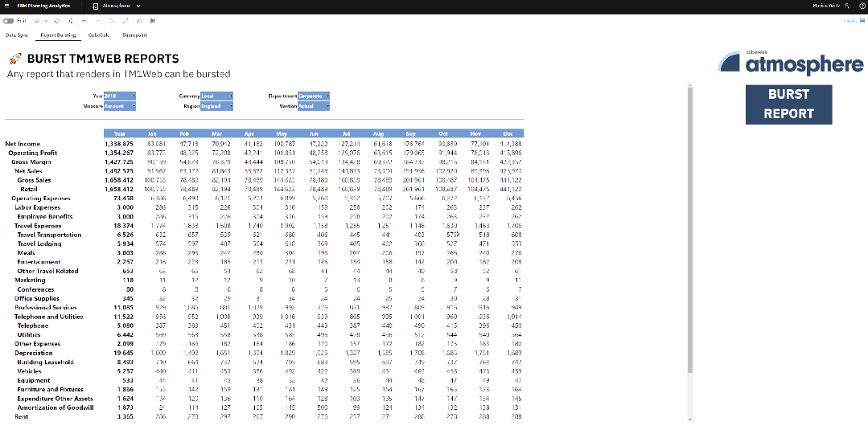Open the save options dropdown arrow
The image size is (868, 434).
[45, 21]
